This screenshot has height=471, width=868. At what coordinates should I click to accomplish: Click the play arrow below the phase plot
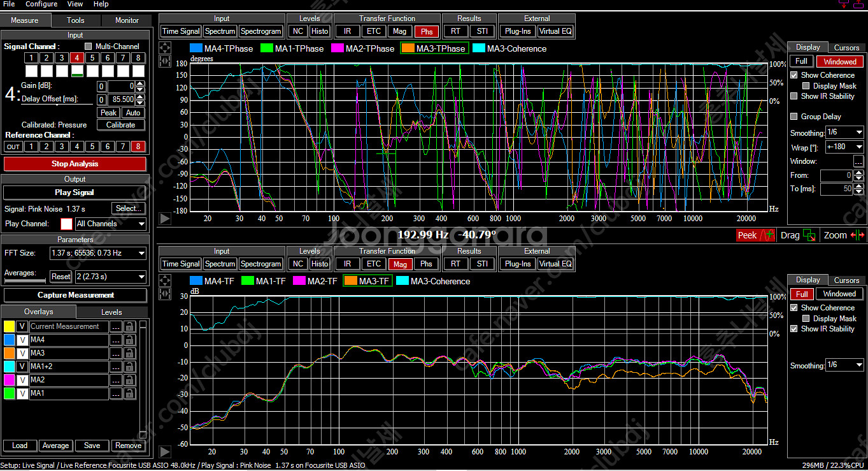(x=165, y=219)
